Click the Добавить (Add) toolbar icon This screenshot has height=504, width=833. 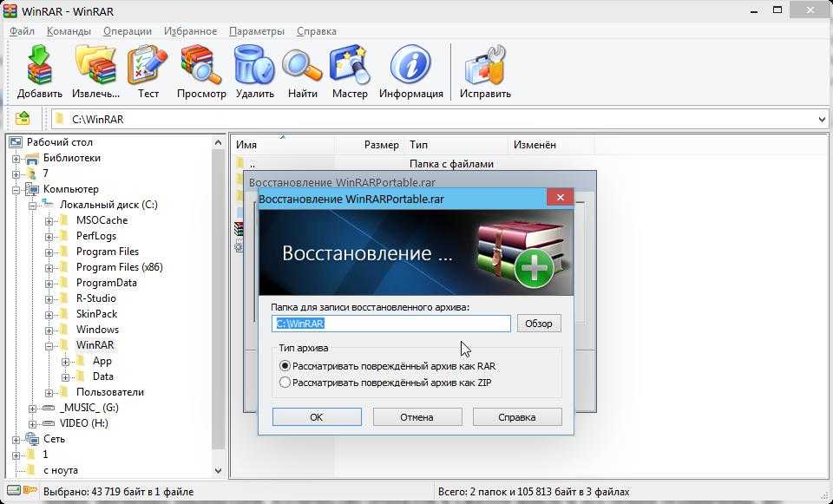point(40,65)
